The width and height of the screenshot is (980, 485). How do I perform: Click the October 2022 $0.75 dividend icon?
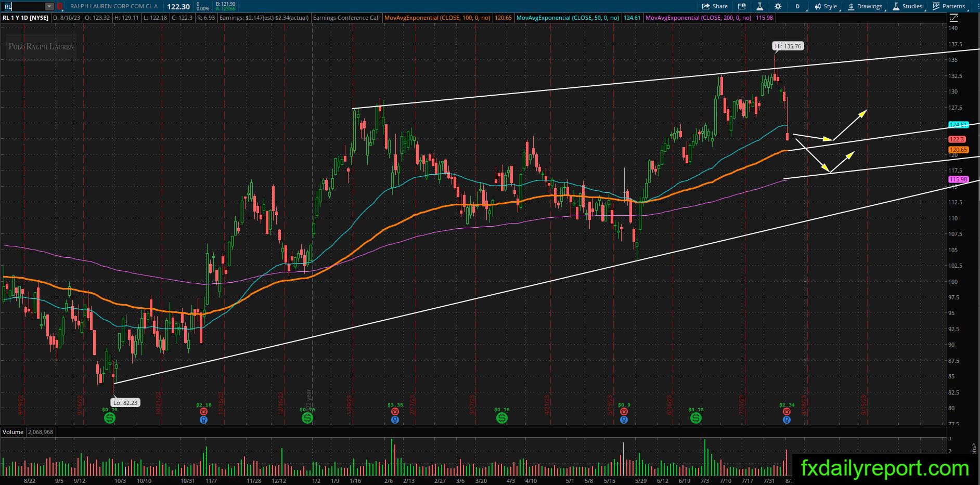(109, 417)
